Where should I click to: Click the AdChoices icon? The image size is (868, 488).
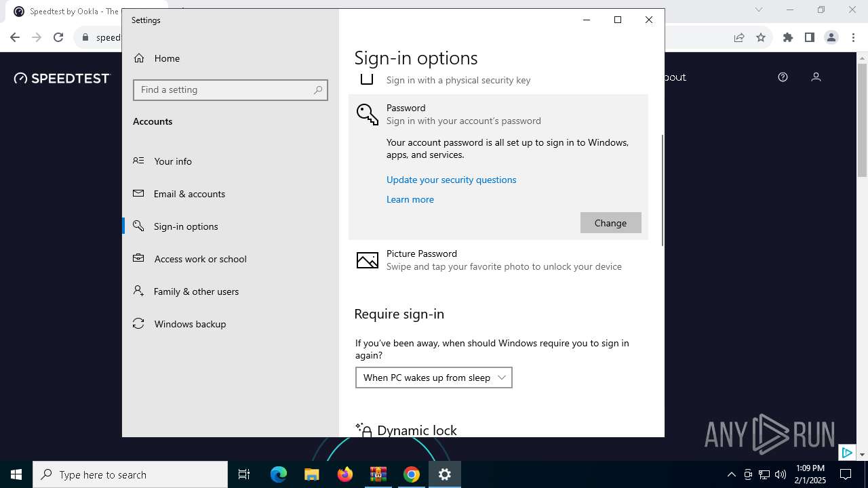pyautogui.click(x=847, y=452)
